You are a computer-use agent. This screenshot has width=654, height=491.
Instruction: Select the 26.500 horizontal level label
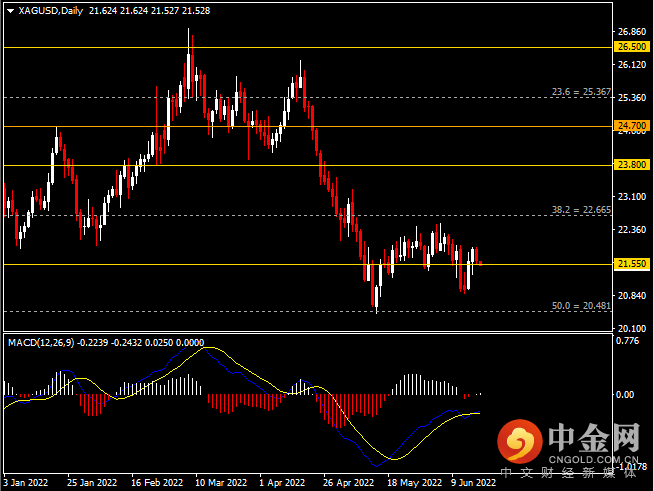[632, 47]
